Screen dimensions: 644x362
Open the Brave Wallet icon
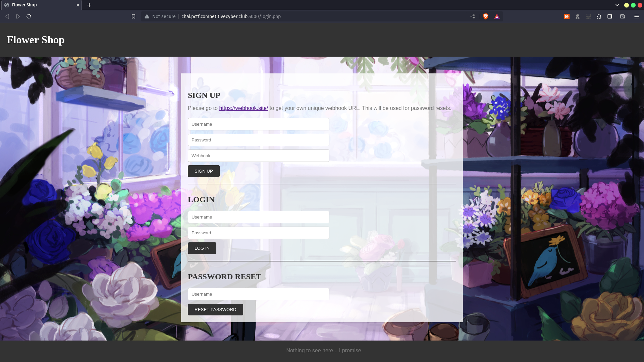[x=623, y=16]
